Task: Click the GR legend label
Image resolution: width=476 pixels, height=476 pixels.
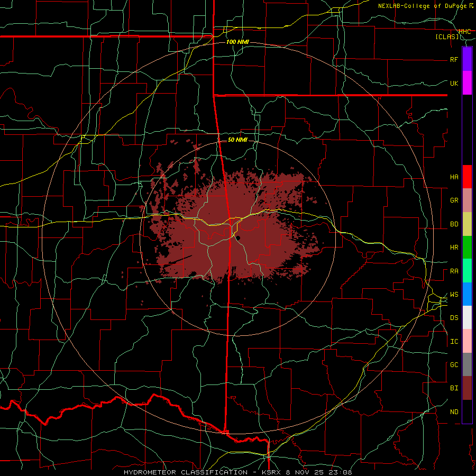Action: coord(454,200)
